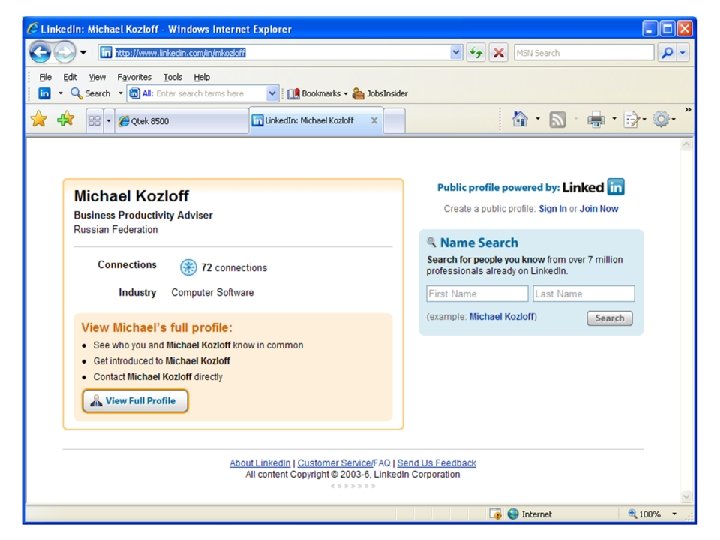The width and height of the screenshot is (720, 540).
Task: Click the Name Search 'Search' button
Action: 609,318
